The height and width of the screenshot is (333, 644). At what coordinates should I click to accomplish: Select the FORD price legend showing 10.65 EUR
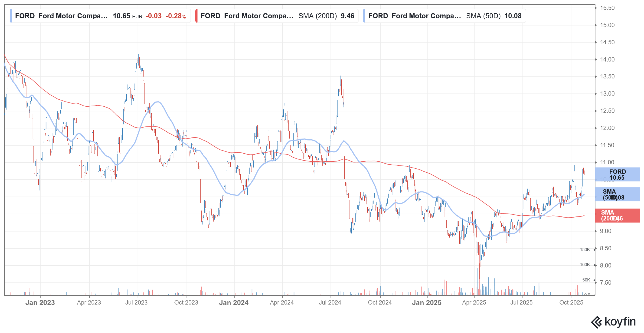point(100,16)
